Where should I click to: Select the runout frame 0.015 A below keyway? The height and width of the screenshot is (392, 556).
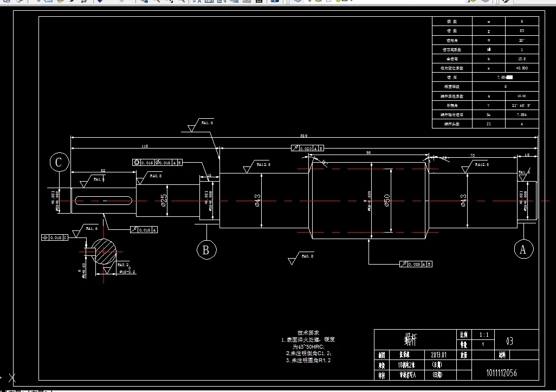coord(144,230)
